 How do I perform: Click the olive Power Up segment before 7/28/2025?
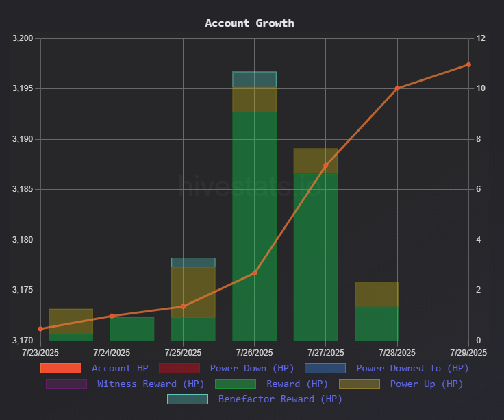point(377,294)
